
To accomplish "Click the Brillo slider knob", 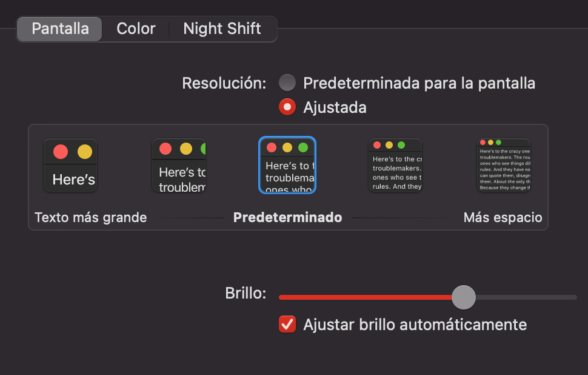I will click(464, 297).
